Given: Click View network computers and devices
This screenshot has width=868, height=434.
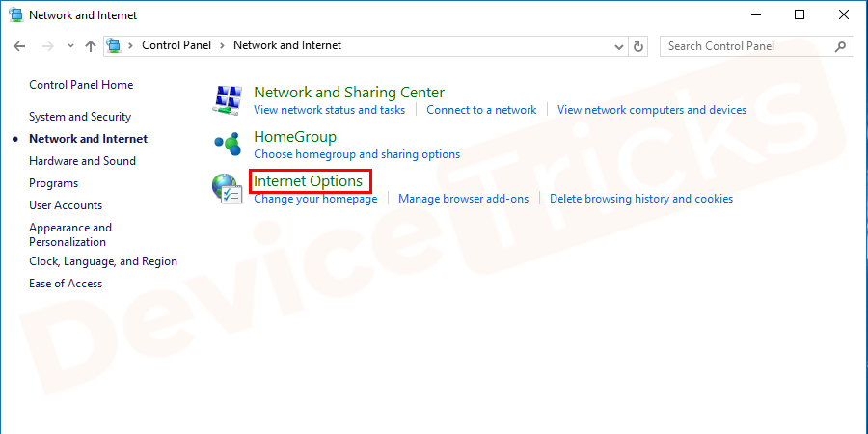Looking at the screenshot, I should tap(652, 110).
